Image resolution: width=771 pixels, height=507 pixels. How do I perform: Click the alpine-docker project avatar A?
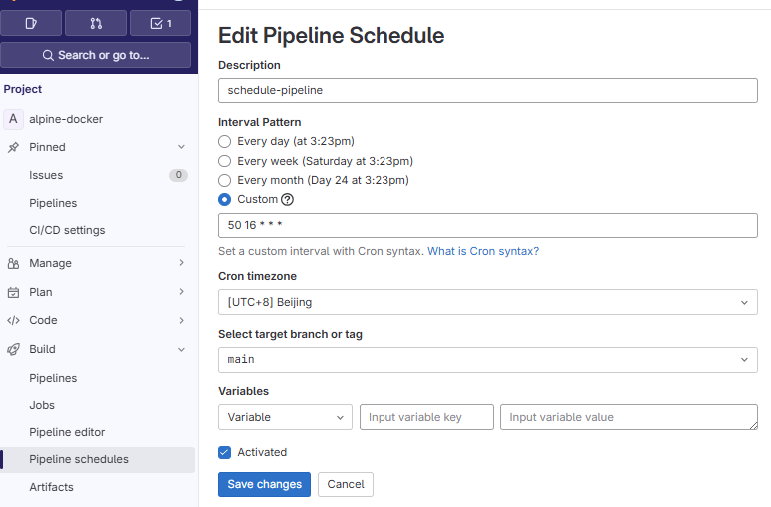(13, 119)
